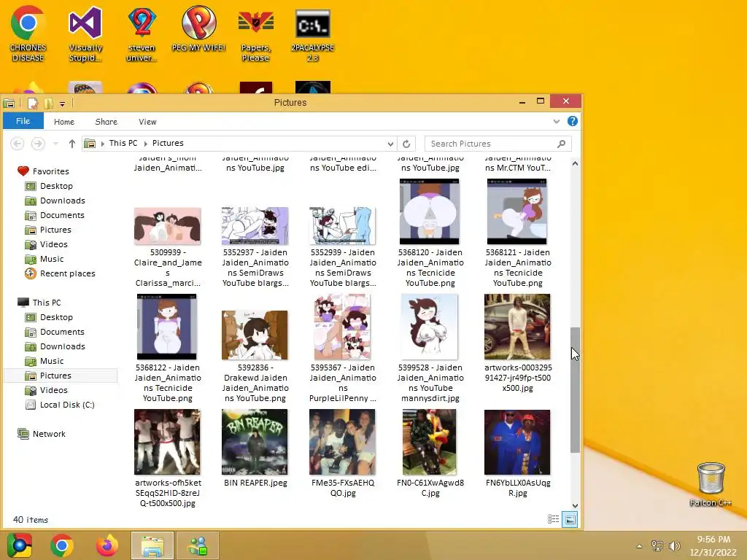Viewport: 747px width, 560px height.
Task: Select the FN0-C61XwAgwd8C.jpg thumbnail
Action: (x=430, y=442)
